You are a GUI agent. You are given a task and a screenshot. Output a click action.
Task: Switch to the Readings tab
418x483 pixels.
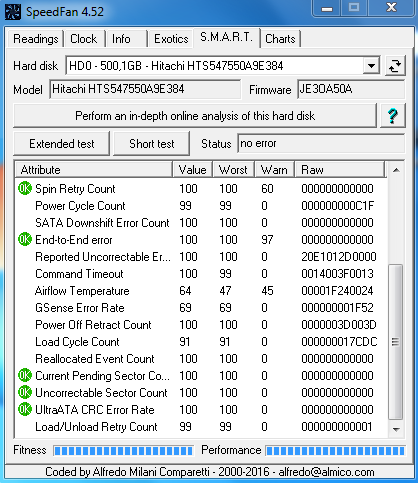[x=35, y=39]
